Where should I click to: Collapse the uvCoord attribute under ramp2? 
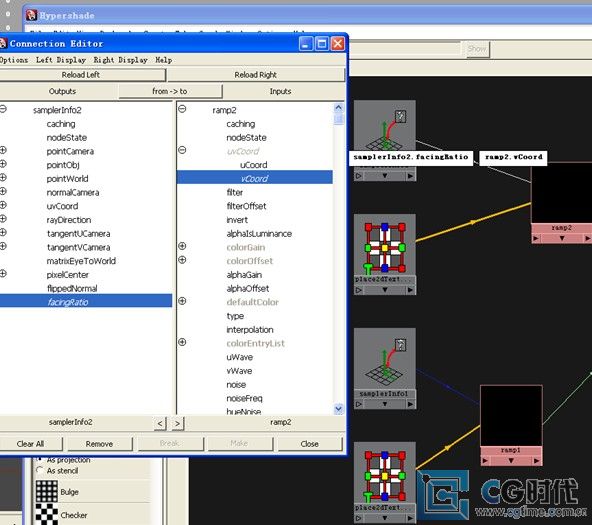pos(182,150)
